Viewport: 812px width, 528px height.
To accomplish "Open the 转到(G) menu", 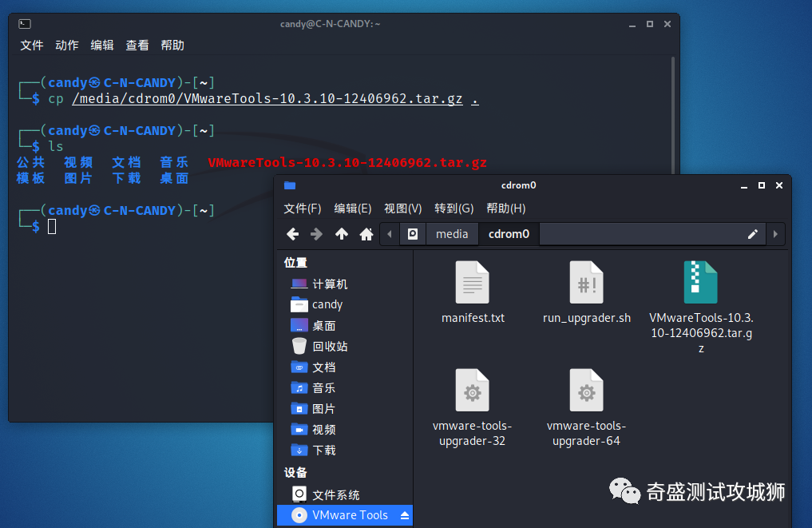I will tap(454, 208).
